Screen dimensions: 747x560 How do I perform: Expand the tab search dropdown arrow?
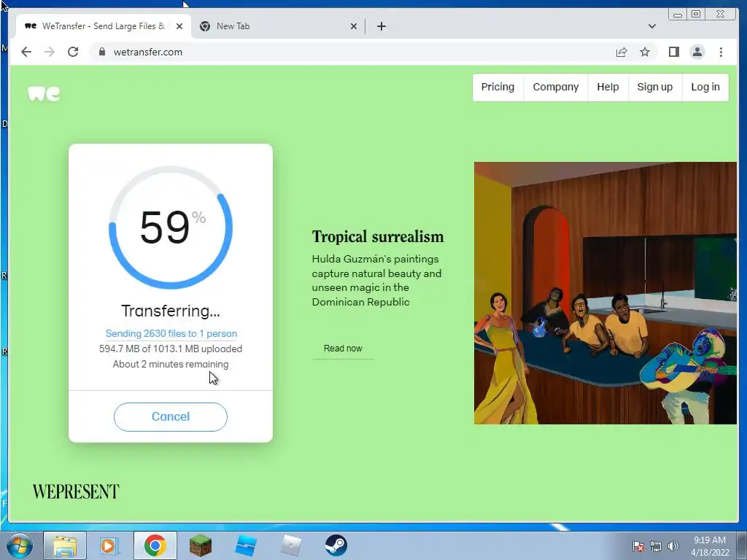coord(651,26)
